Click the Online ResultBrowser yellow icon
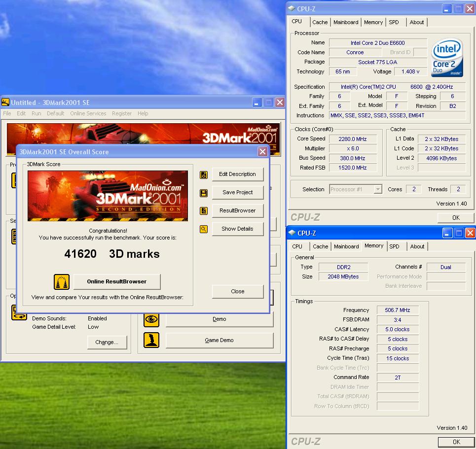The height and width of the screenshot is (449, 476). 62,282
